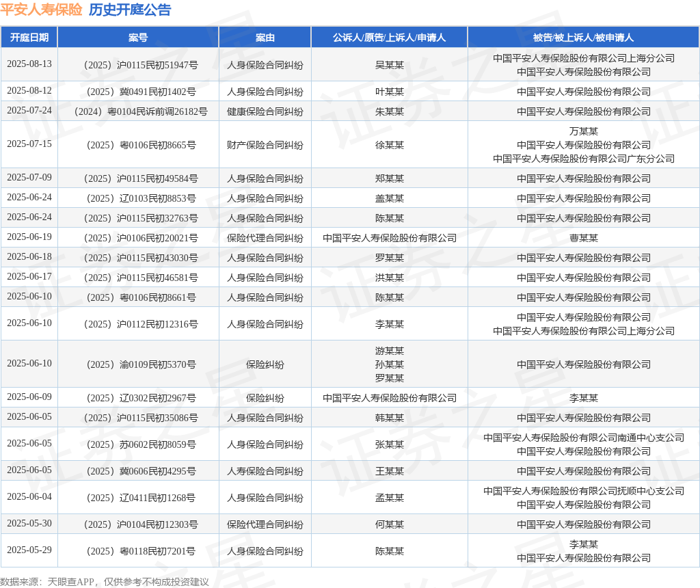Click defendant 中国平安人寿保险股份有限公司抚顺中心支公司
The width and height of the screenshot is (700, 588).
pos(584,491)
